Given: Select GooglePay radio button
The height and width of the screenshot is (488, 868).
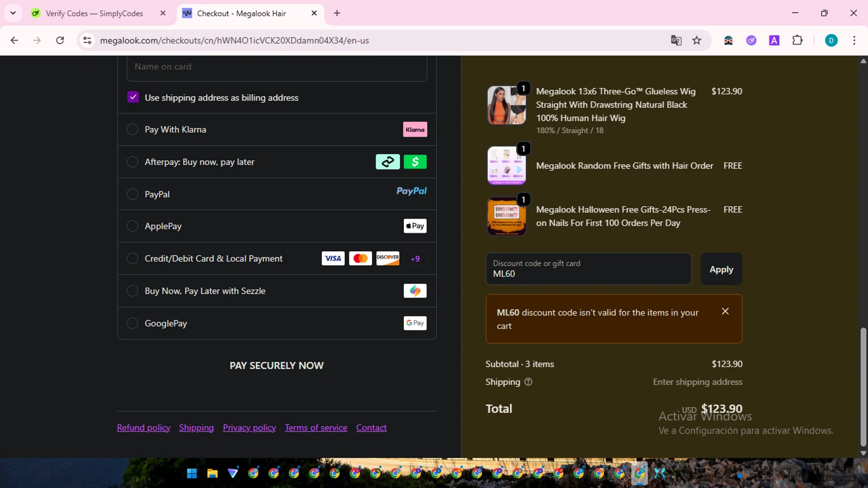Looking at the screenshot, I should click(133, 324).
